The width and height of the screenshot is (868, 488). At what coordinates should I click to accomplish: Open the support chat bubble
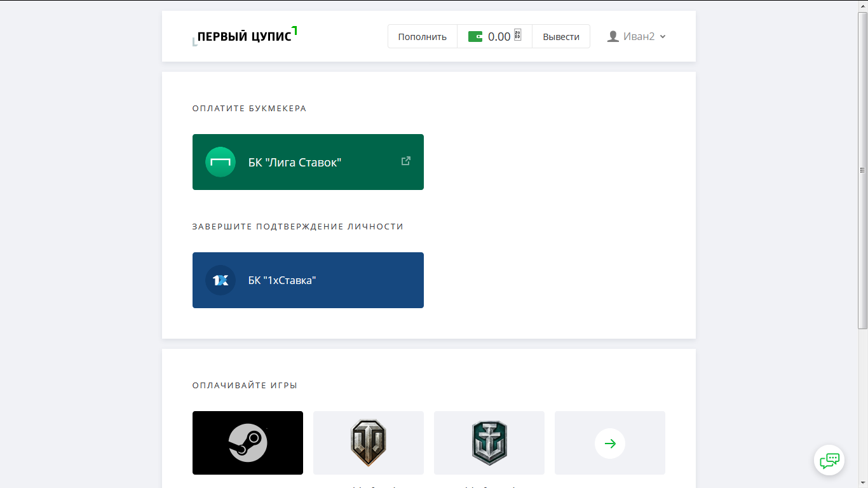(x=829, y=460)
